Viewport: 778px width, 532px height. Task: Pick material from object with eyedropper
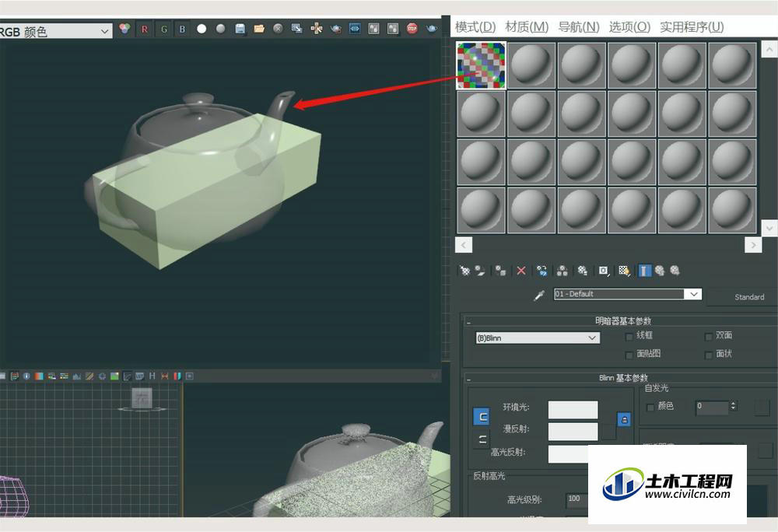539,296
